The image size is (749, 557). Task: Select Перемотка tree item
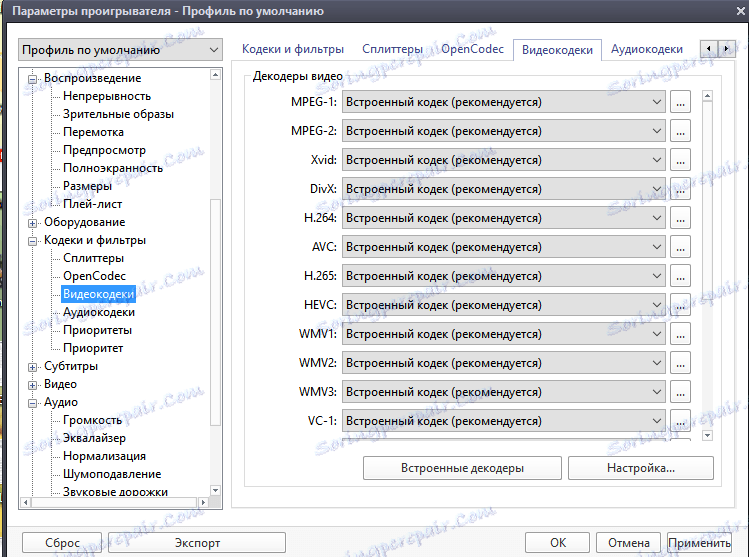point(93,132)
